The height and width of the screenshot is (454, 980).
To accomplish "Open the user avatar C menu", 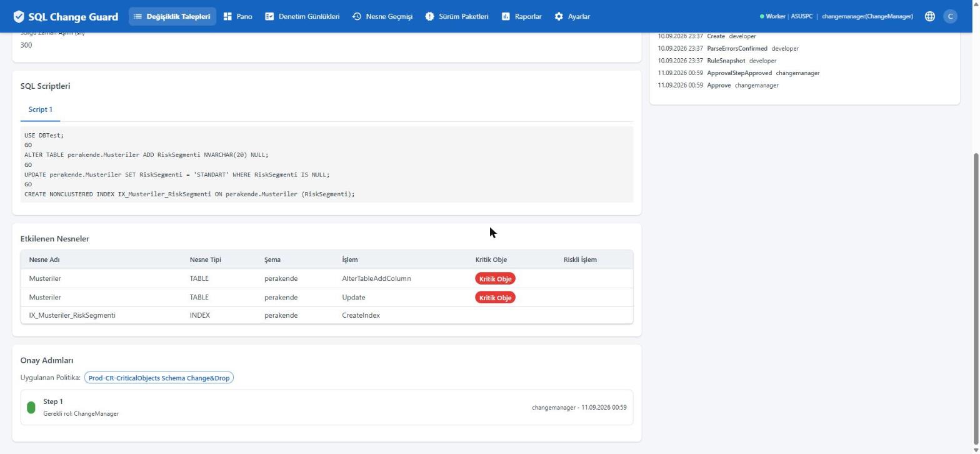I will 950,17.
